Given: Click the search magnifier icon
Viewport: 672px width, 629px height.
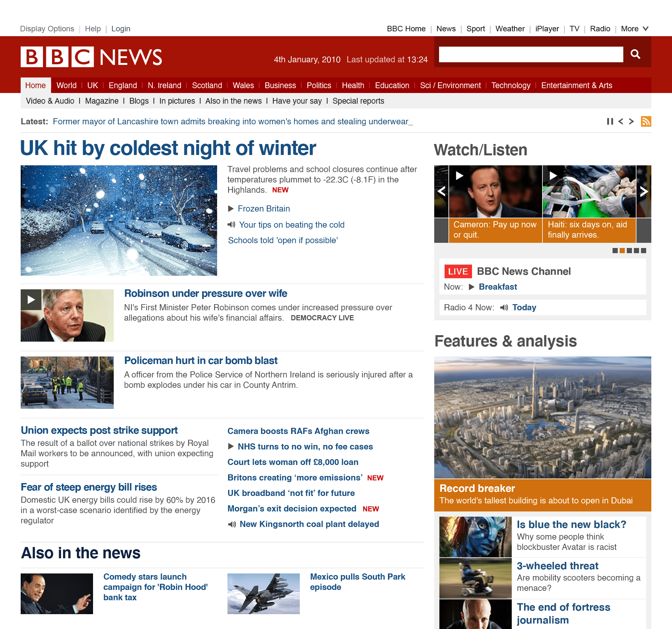Looking at the screenshot, I should click(x=635, y=54).
